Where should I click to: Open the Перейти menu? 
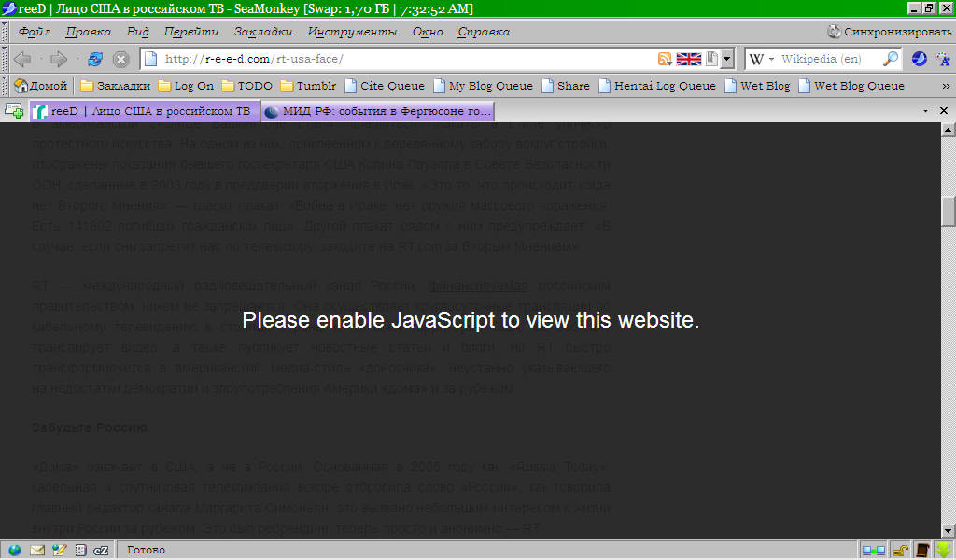point(190,32)
